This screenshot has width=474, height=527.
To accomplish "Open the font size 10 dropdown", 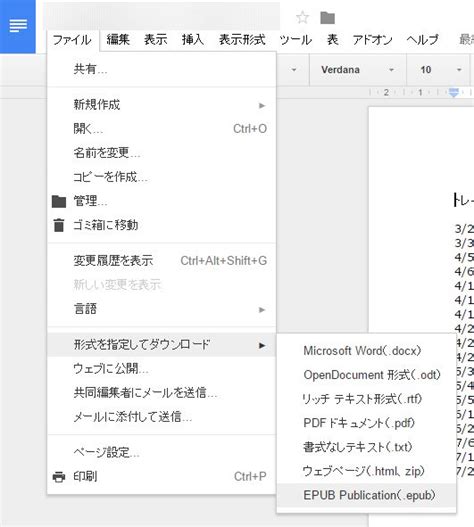I will point(438,70).
